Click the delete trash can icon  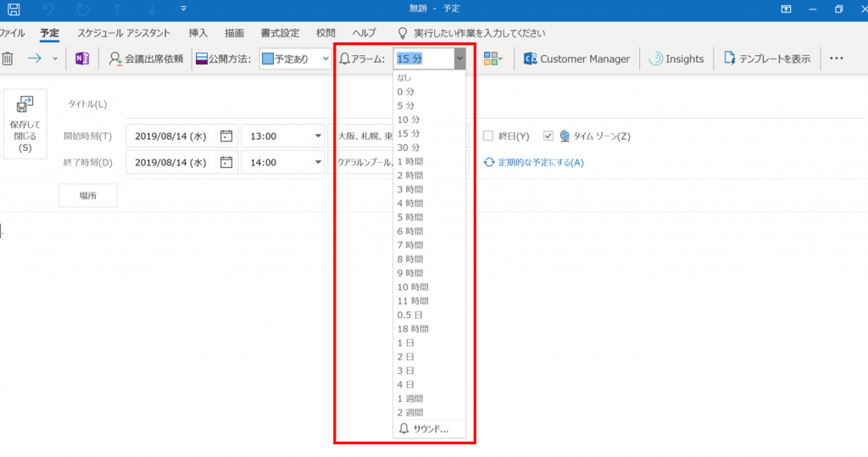pyautogui.click(x=7, y=59)
